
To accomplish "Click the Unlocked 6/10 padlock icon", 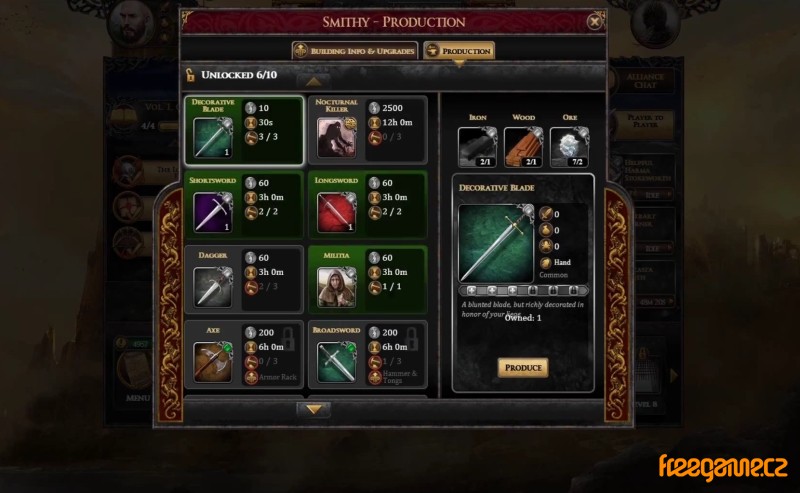I will click(190, 75).
